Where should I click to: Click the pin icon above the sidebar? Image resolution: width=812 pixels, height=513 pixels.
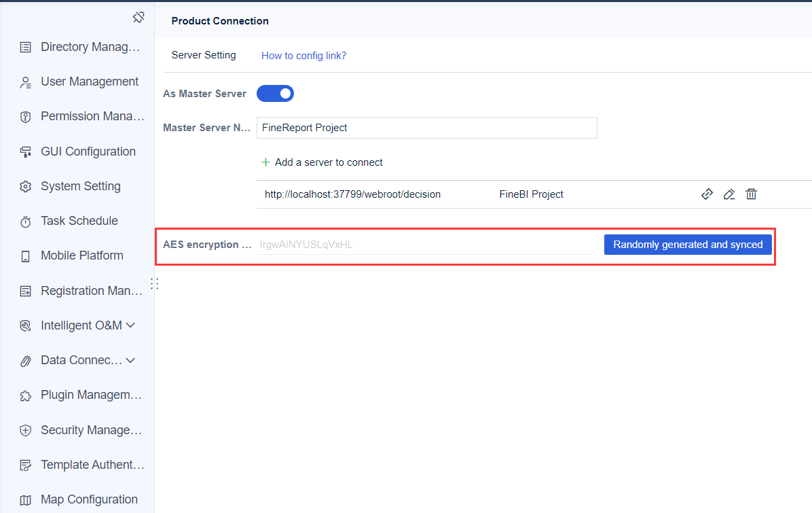click(139, 17)
